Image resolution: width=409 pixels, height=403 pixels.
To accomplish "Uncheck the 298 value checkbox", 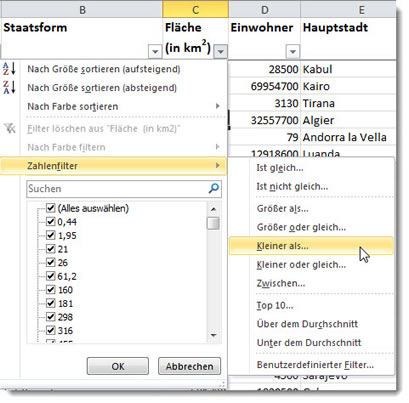I will (x=50, y=317).
